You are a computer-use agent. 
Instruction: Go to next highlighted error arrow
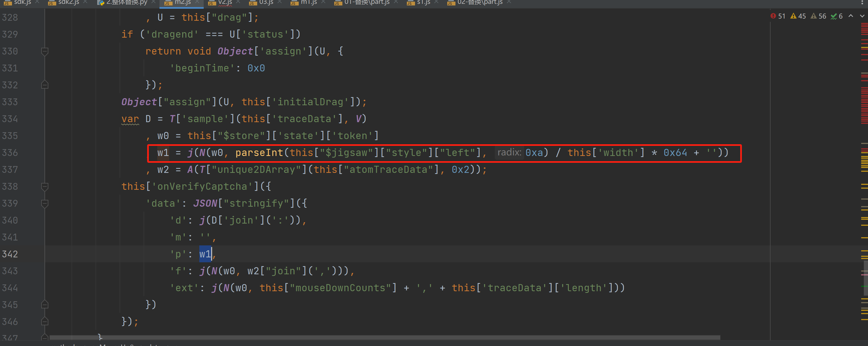coord(862,16)
